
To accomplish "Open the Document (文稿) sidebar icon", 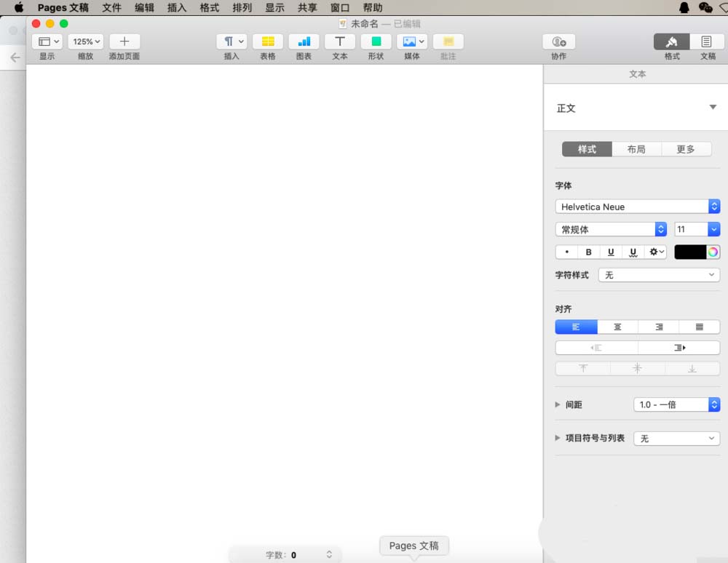I will tap(707, 41).
